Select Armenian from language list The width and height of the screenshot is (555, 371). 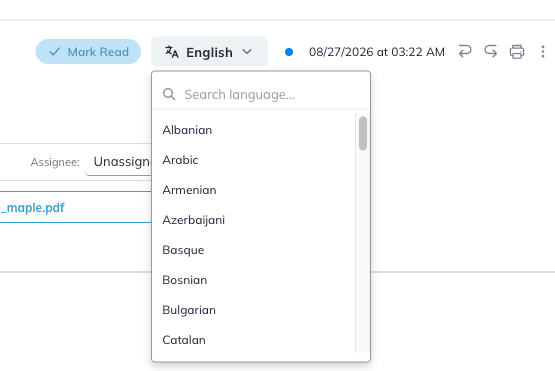tap(253, 190)
